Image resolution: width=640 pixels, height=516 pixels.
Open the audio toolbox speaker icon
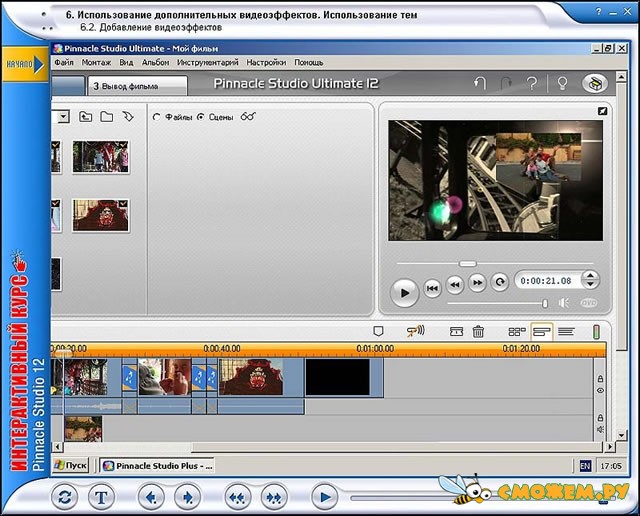tap(416, 331)
